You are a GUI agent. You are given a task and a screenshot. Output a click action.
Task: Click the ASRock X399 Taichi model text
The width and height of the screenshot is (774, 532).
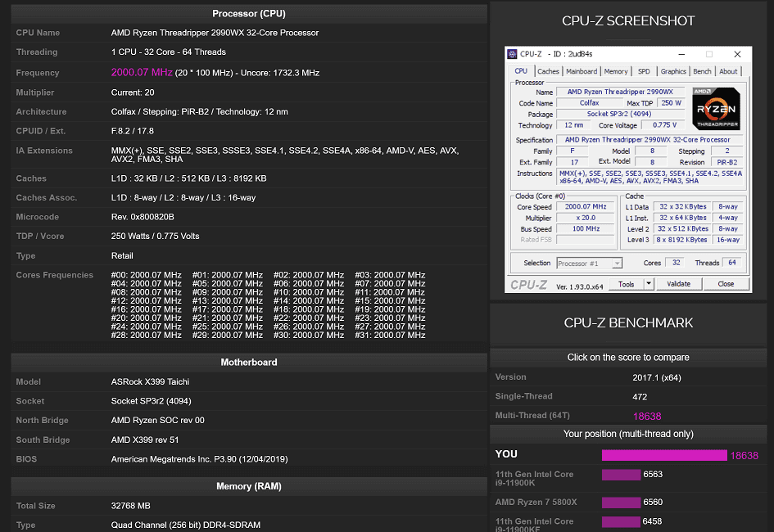[150, 382]
